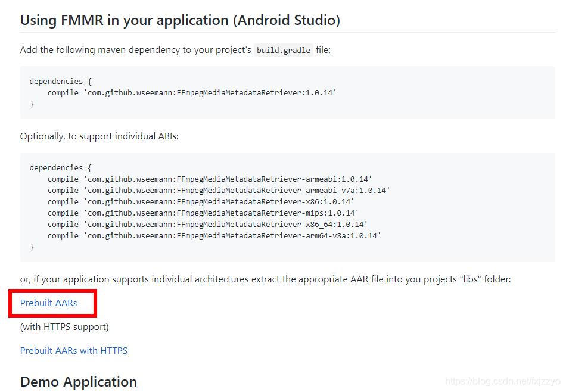This screenshot has height=392, width=566.
Task: Click the FFmpegMediaMetadataRetriever-armeabi:1.0.14 line
Action: (210, 179)
